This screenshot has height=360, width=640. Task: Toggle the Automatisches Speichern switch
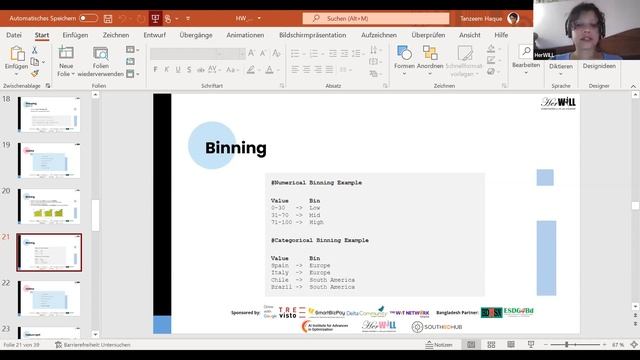point(88,18)
